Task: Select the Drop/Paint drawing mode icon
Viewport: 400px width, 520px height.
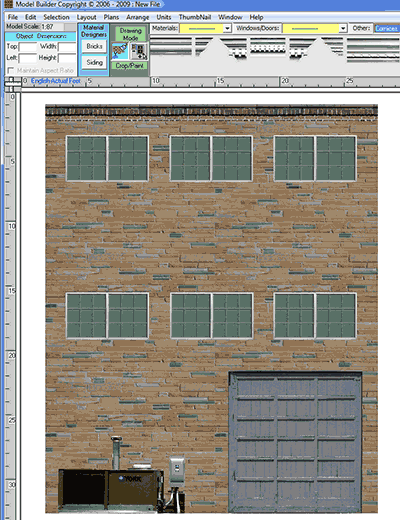Action: click(119, 51)
